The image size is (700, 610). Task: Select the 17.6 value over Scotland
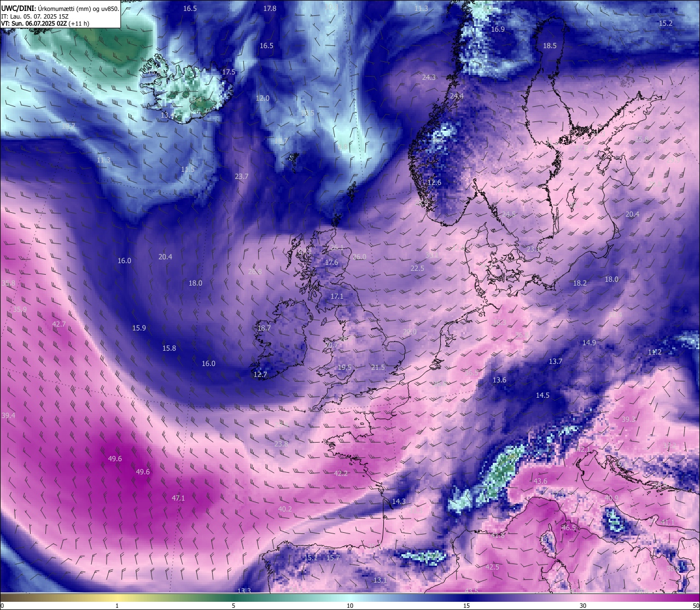point(331,263)
